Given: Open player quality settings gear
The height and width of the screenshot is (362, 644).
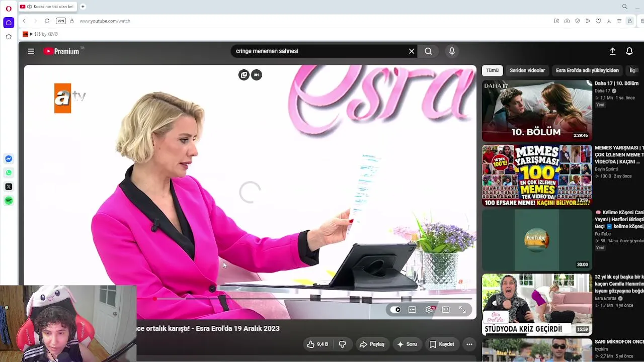Looking at the screenshot, I should coord(429,310).
